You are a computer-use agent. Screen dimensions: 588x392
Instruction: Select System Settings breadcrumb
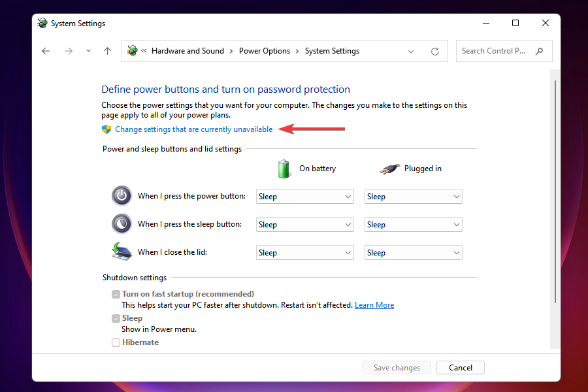tap(332, 51)
